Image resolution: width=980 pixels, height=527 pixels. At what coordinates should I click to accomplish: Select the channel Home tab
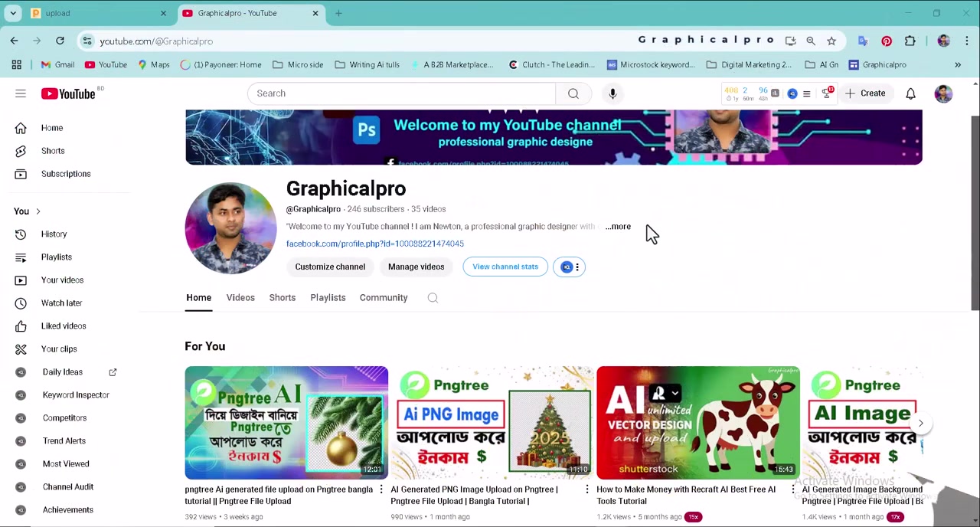(x=198, y=298)
